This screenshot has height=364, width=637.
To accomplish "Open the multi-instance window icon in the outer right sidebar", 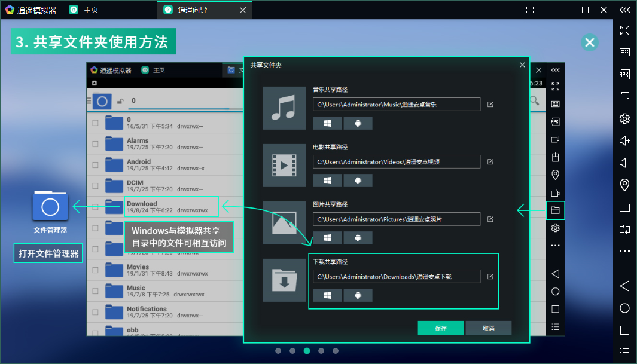I will click(x=624, y=96).
